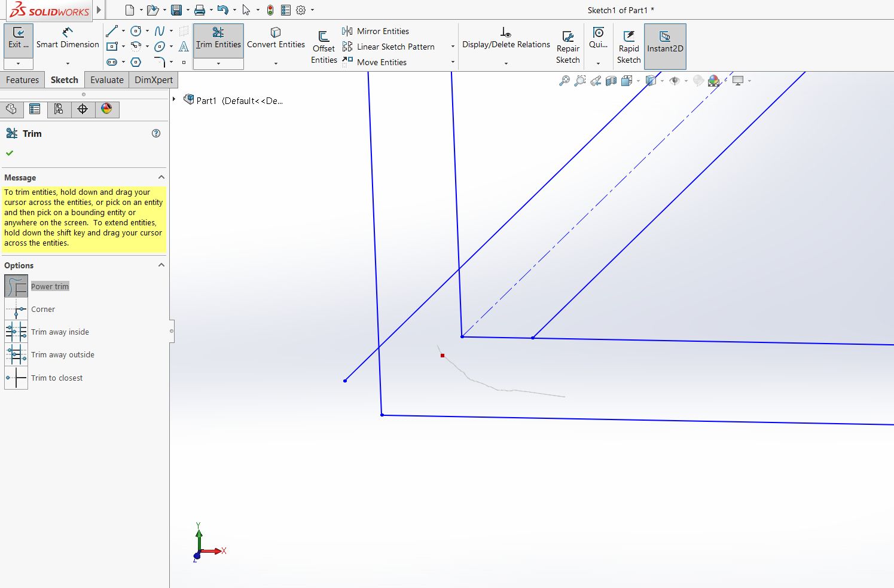Select the Spline sketch tool
Viewport: 894px width, 588px height.
point(160,31)
